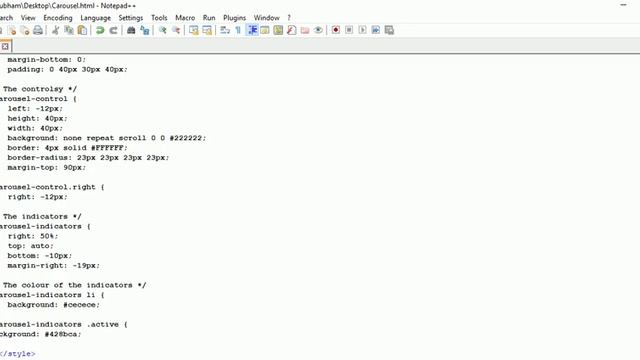Toggle synchronized vertical scrolling icon
This screenshot has width=640, height=360.
(x=194, y=30)
